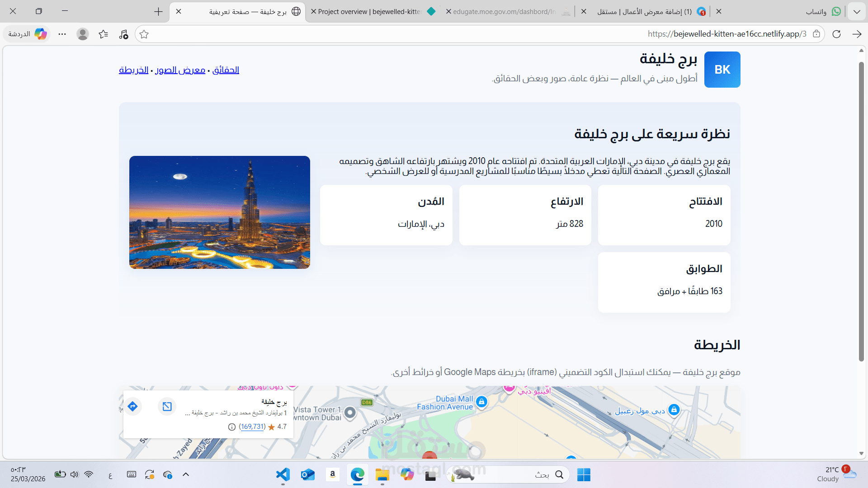Switch to the WhatsApp tab
The height and width of the screenshot is (488, 868).
pos(821,12)
